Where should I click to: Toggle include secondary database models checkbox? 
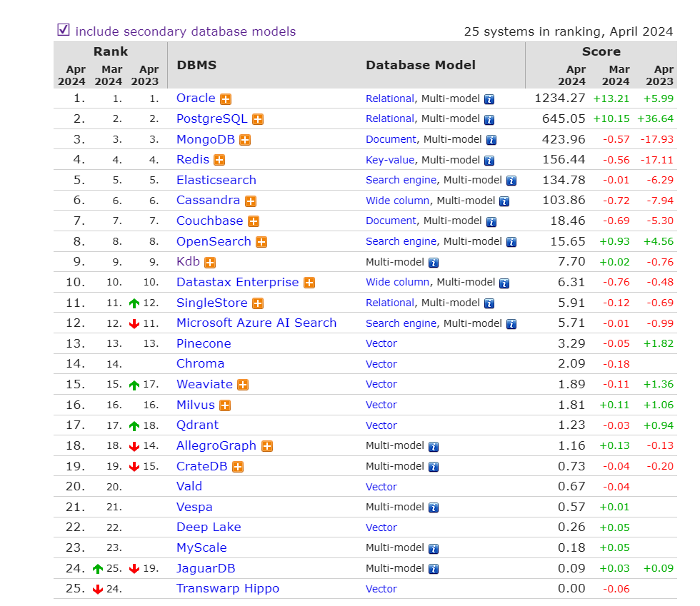64,30
